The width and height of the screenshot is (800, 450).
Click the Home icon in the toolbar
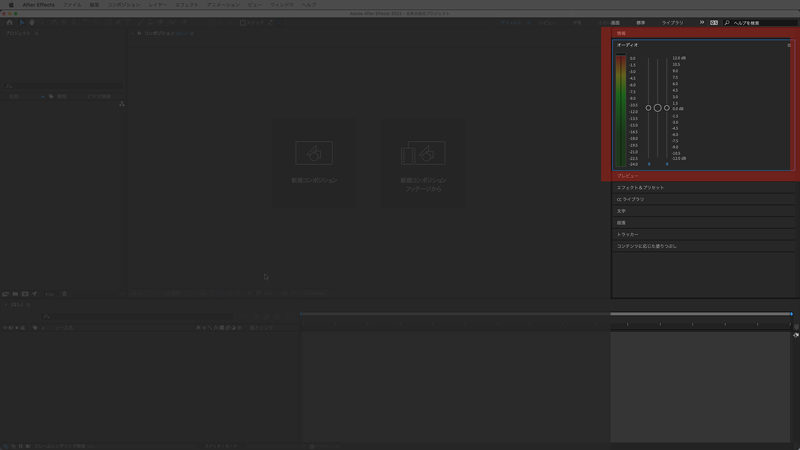pos(9,21)
